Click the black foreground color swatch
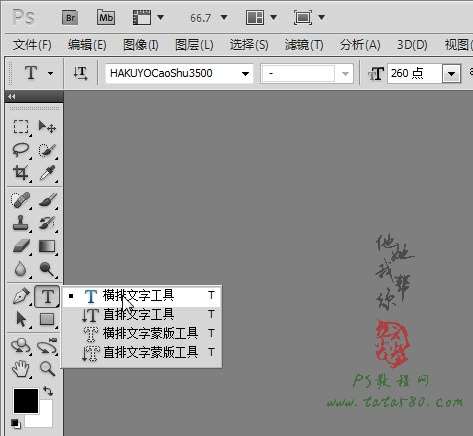Viewport: 473px width, 436px height. point(26,401)
